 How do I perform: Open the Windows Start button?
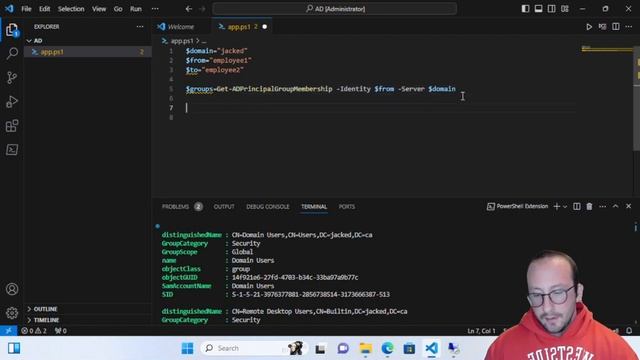(x=187, y=348)
